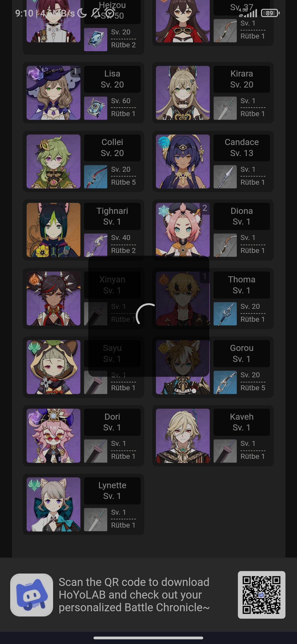
Task: Tap the battery indicator in status bar
Action: 270,13
